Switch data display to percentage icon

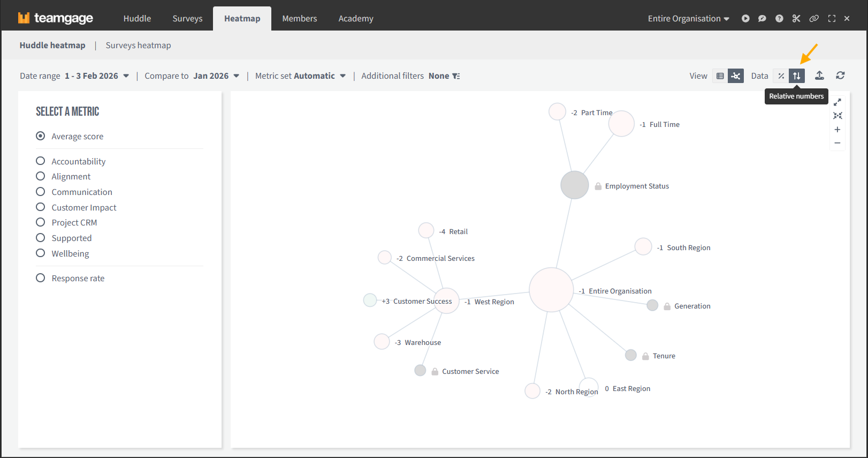(781, 76)
